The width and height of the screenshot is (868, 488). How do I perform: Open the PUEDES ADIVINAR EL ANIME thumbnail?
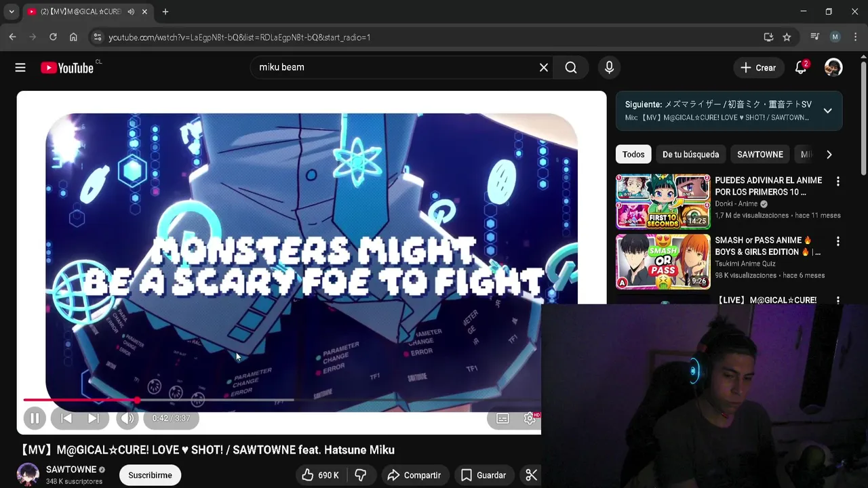pyautogui.click(x=663, y=201)
